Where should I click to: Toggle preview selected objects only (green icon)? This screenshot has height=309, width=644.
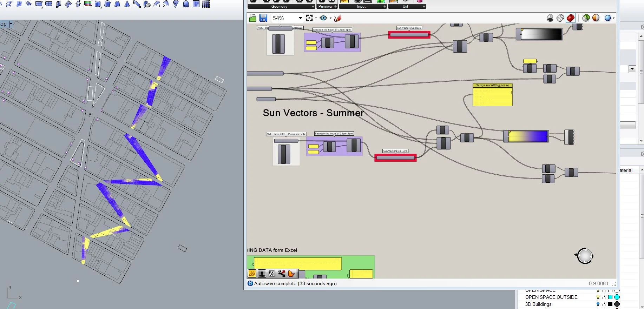(586, 18)
